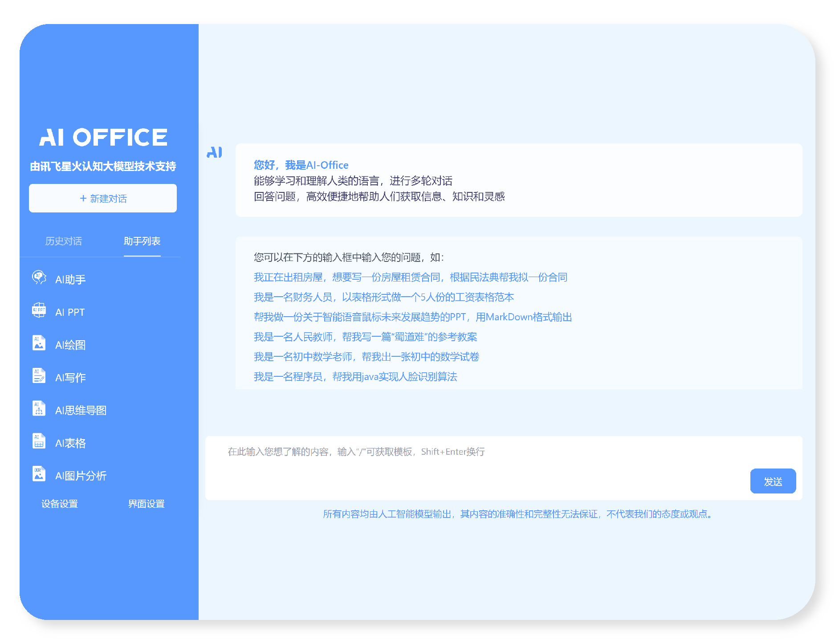835x644 pixels.
Task: Select the rental contract example prompt
Action: [x=410, y=277]
